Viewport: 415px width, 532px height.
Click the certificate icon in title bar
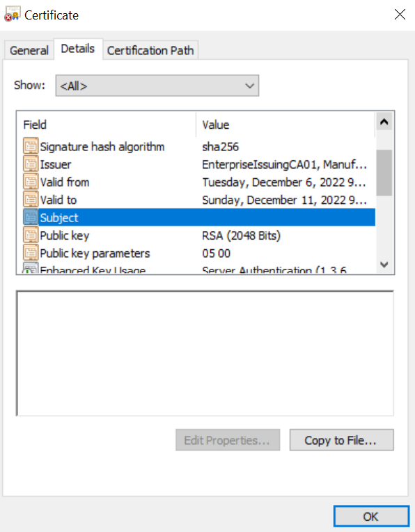click(x=13, y=14)
